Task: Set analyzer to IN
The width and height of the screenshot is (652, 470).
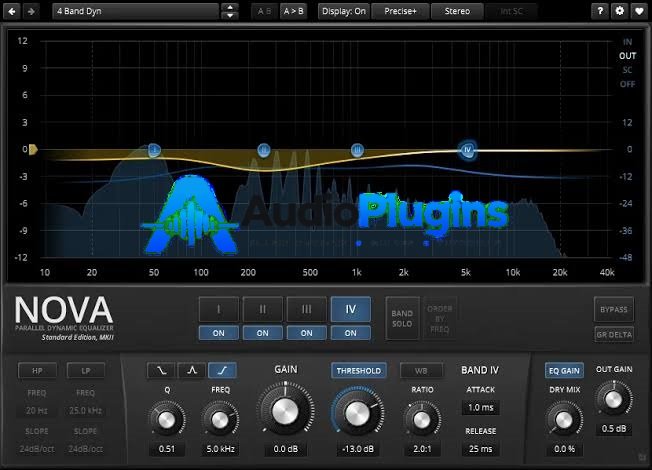Action: [x=627, y=42]
